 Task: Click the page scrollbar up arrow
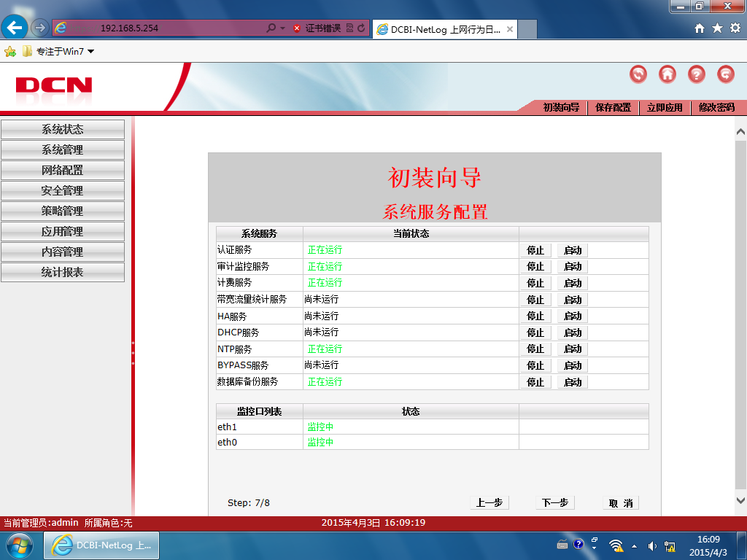[740, 131]
